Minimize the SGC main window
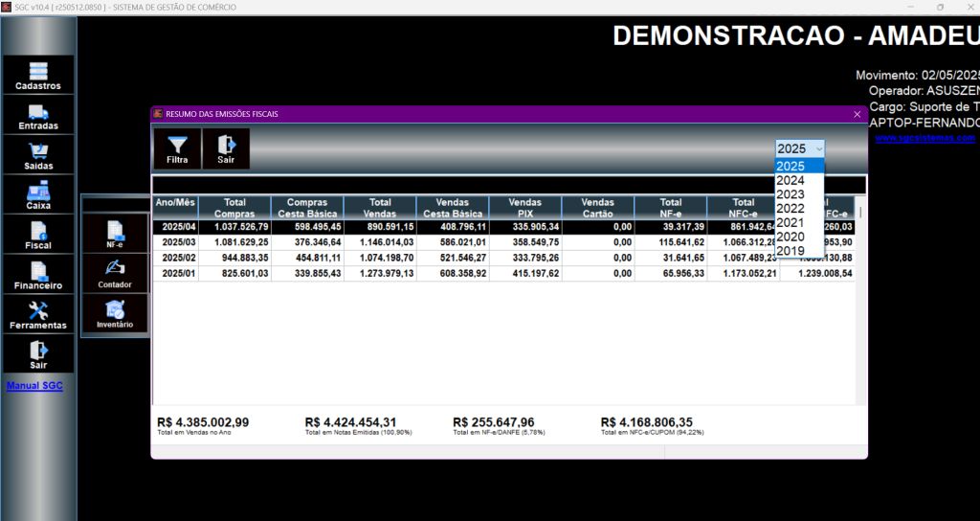Viewport: 980px width, 521px height. (x=911, y=7)
